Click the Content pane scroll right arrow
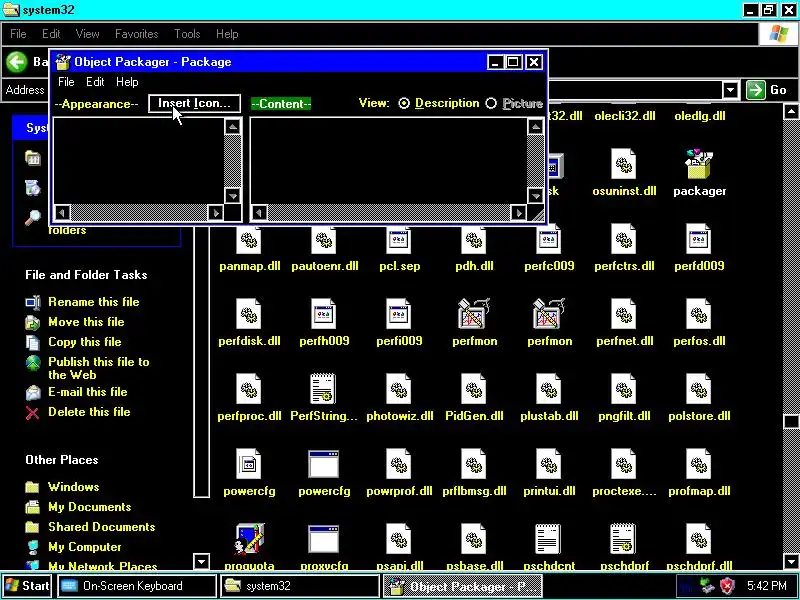The image size is (800, 600). pos(519,213)
